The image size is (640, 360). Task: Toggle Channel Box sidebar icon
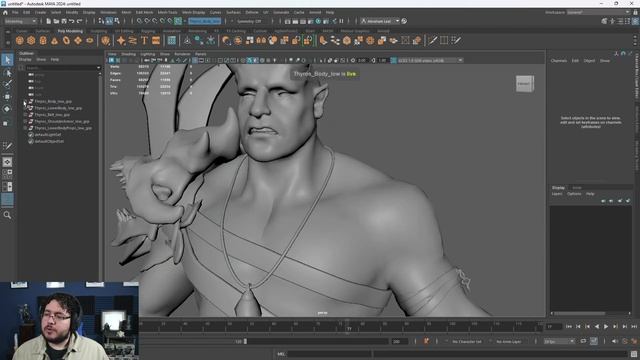tap(635, 21)
